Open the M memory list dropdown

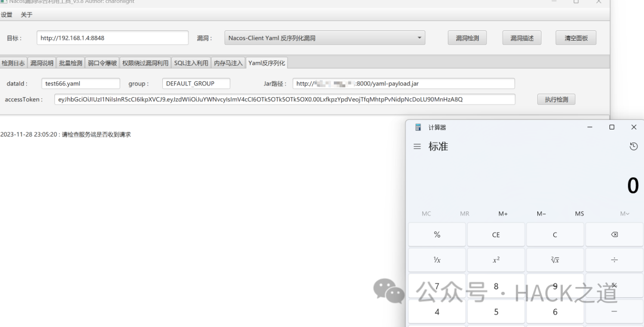pyautogui.click(x=624, y=214)
